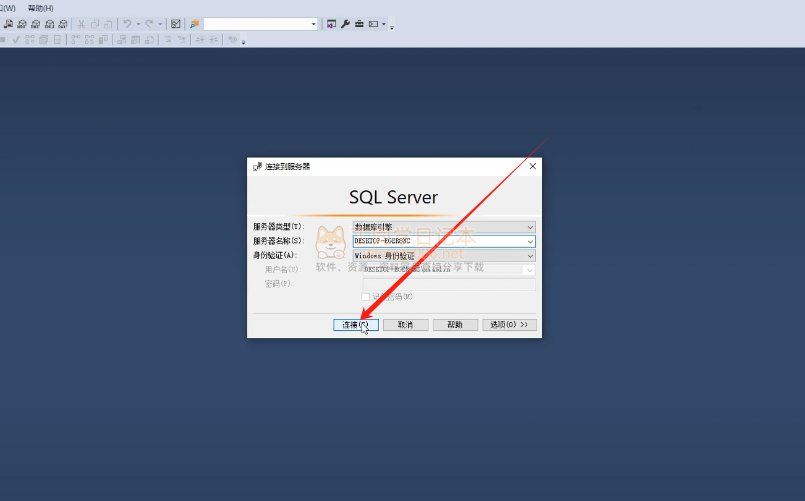Click the Cut scissors icon in toolbar
The image size is (805, 501).
coord(81,24)
